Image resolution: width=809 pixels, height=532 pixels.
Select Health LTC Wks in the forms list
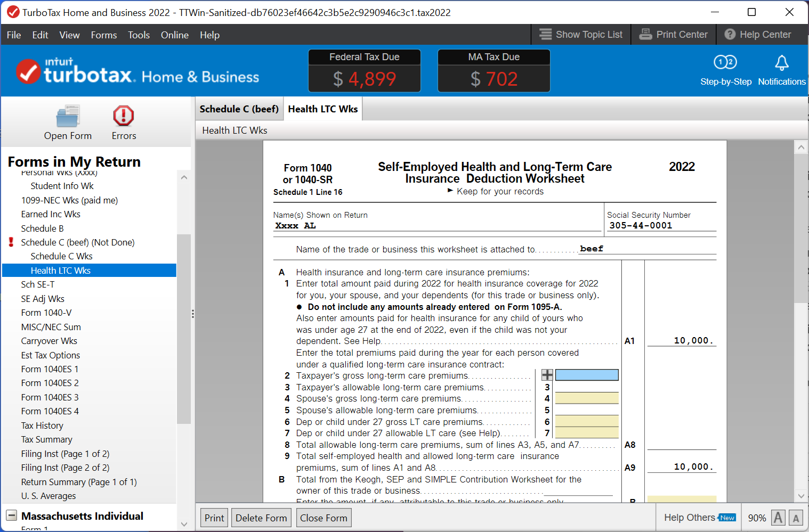(x=89, y=271)
